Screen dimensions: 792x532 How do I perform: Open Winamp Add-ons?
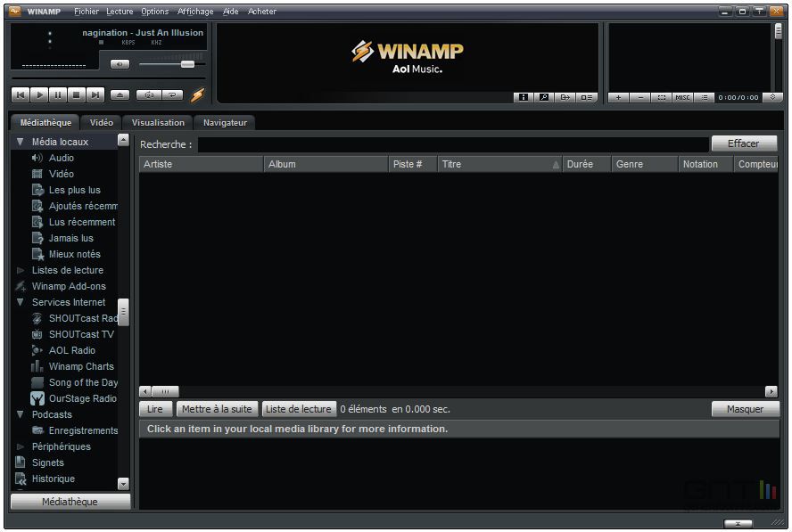pyautogui.click(x=69, y=286)
